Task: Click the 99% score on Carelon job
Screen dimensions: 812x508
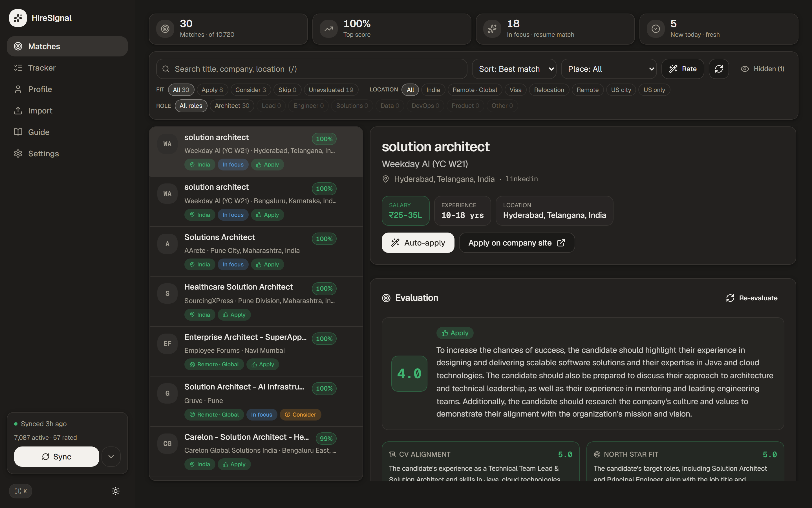Action: 326,439
